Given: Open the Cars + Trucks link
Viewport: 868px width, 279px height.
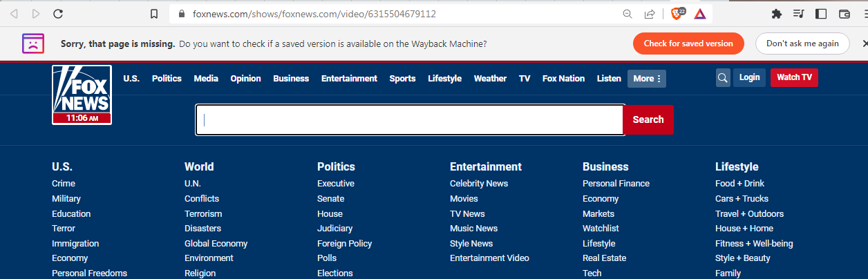Looking at the screenshot, I should pos(742,199).
